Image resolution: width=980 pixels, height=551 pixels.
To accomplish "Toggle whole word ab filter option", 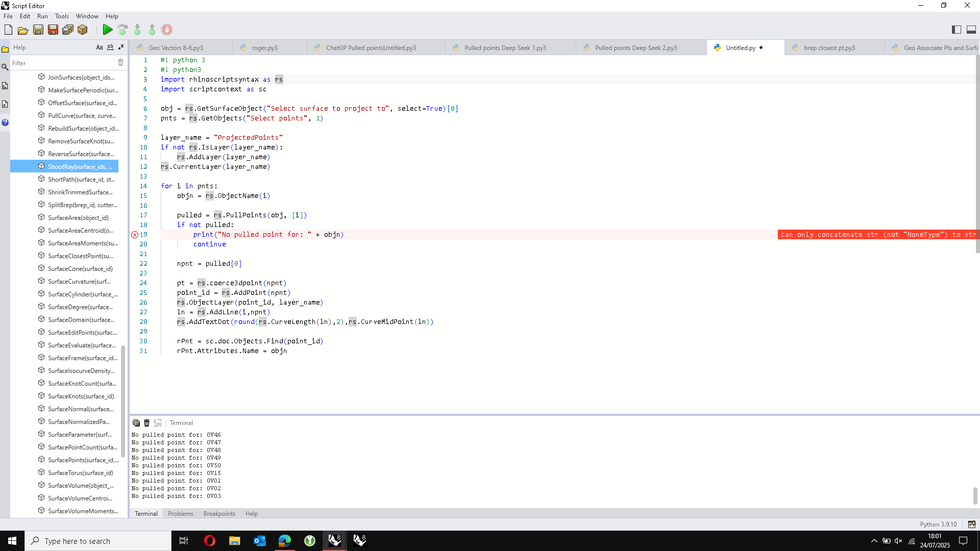I will coord(110,47).
